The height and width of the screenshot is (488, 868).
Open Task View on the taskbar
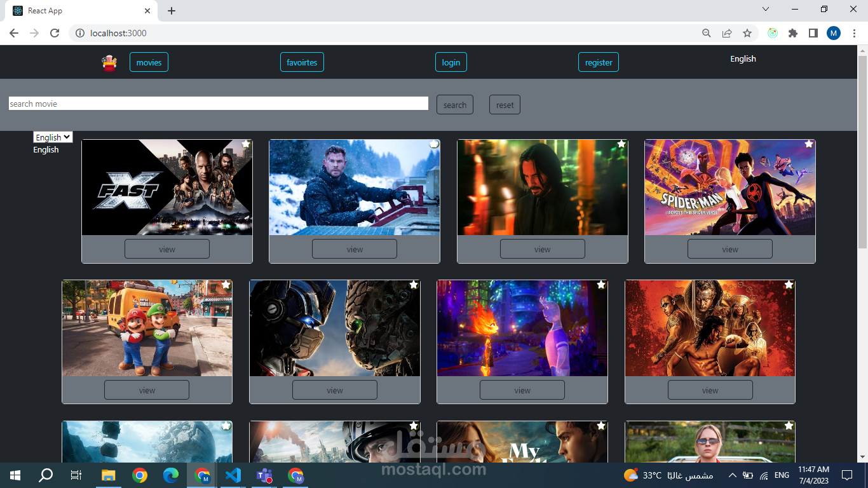76,475
